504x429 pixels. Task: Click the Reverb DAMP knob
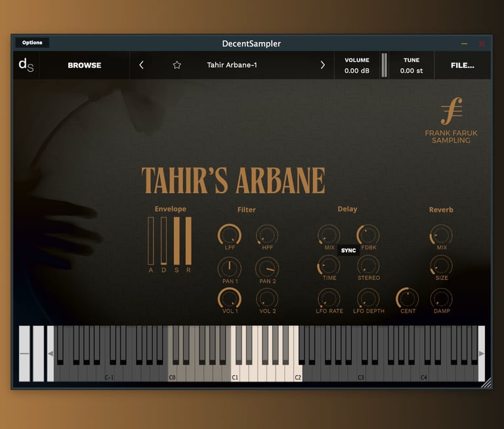441,299
